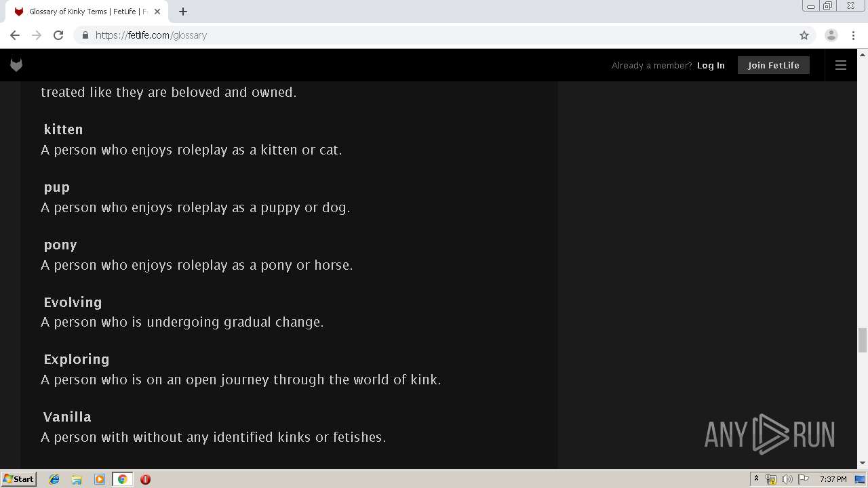Image resolution: width=868 pixels, height=488 pixels.
Task: Click the 'pony' glossary term
Action: point(60,245)
